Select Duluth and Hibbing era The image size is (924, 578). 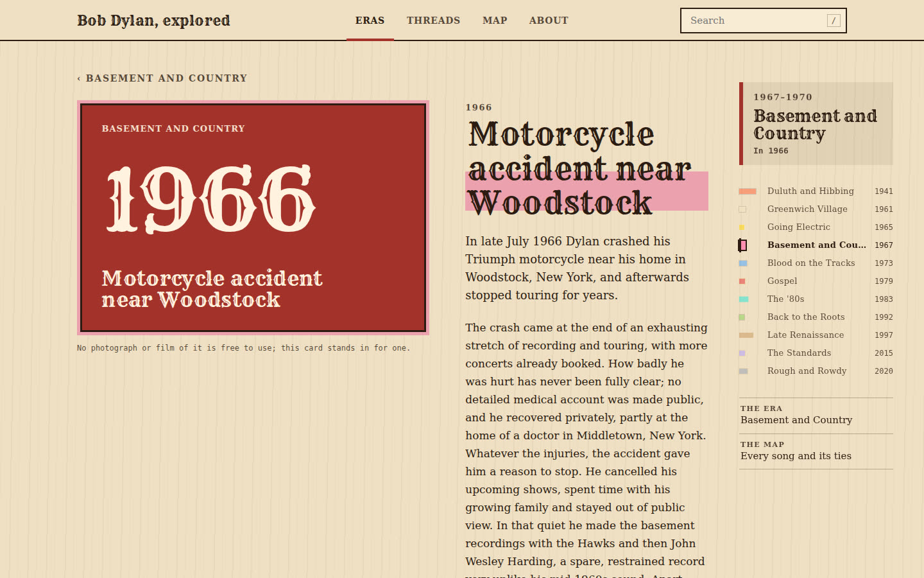(816, 191)
